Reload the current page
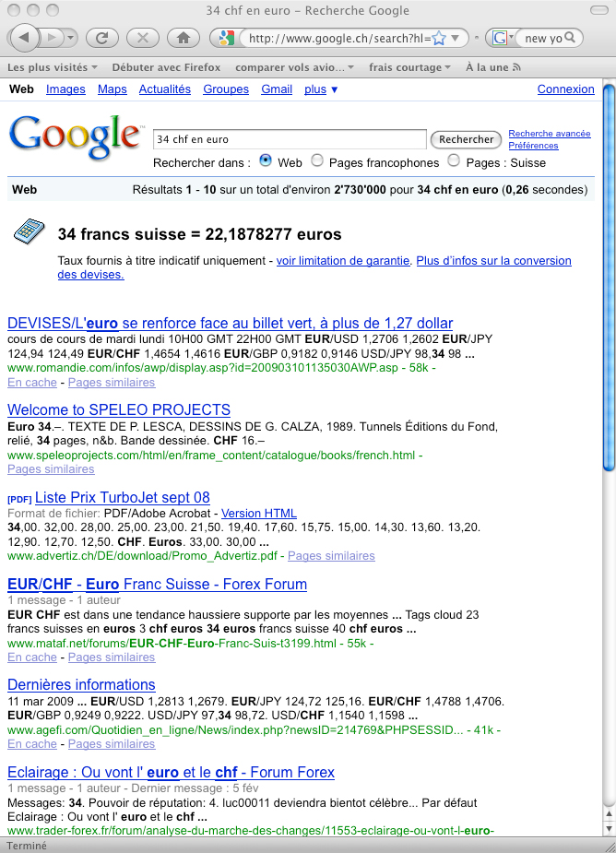616x853 pixels. coord(102,38)
